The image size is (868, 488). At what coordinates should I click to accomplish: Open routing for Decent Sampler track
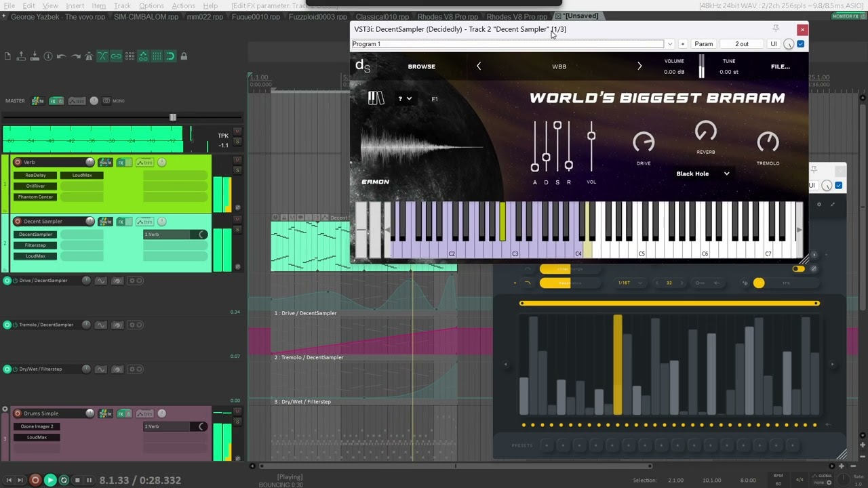tap(105, 221)
